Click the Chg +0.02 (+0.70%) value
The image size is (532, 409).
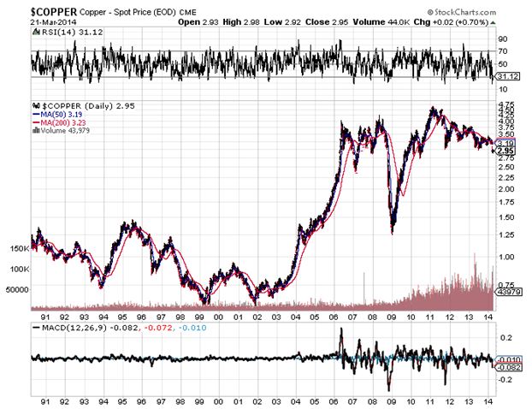pyautogui.click(x=451, y=22)
